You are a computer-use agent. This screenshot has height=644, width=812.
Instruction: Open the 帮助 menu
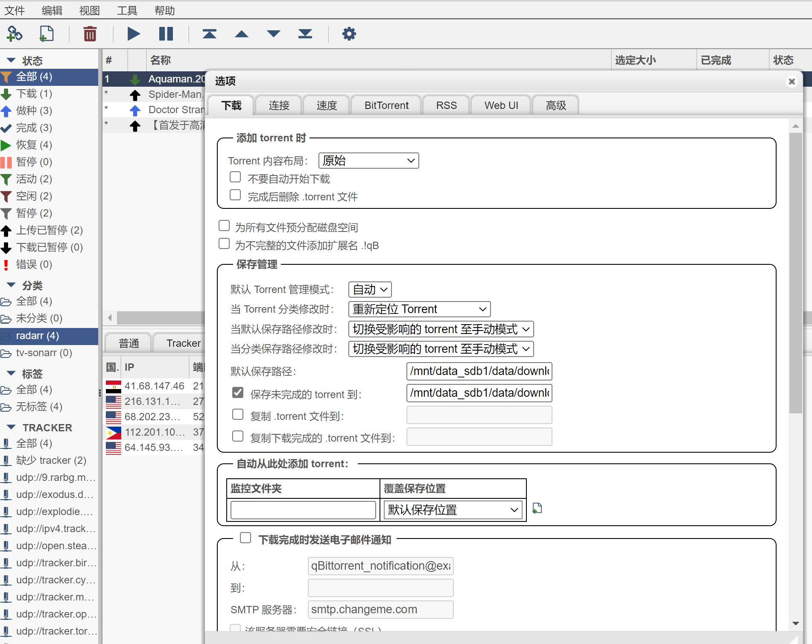point(165,10)
